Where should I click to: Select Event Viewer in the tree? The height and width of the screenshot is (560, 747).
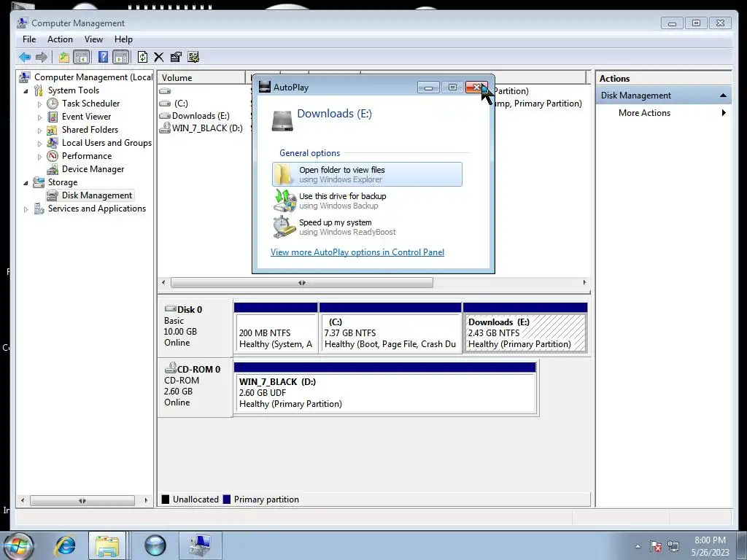pos(86,116)
